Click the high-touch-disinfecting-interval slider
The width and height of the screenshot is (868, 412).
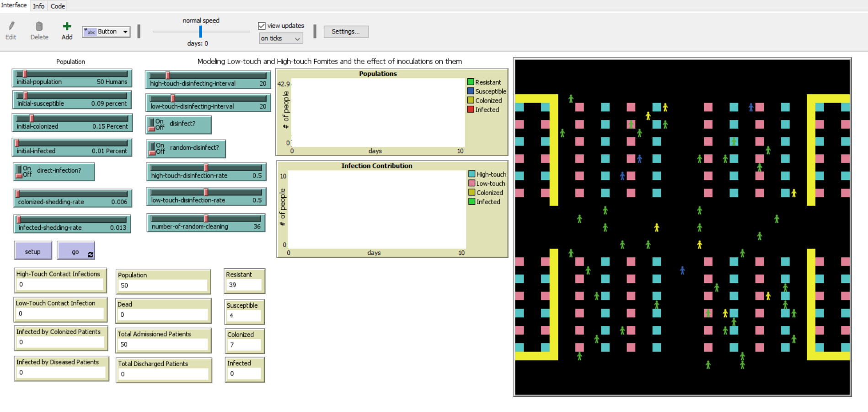(208, 80)
